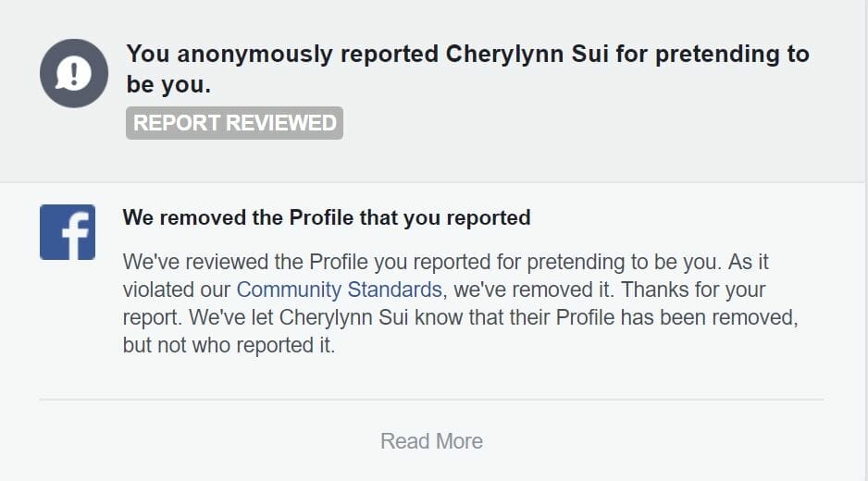Click the horizontal divider above Read More
The width and height of the screenshot is (868, 481).
point(431,399)
